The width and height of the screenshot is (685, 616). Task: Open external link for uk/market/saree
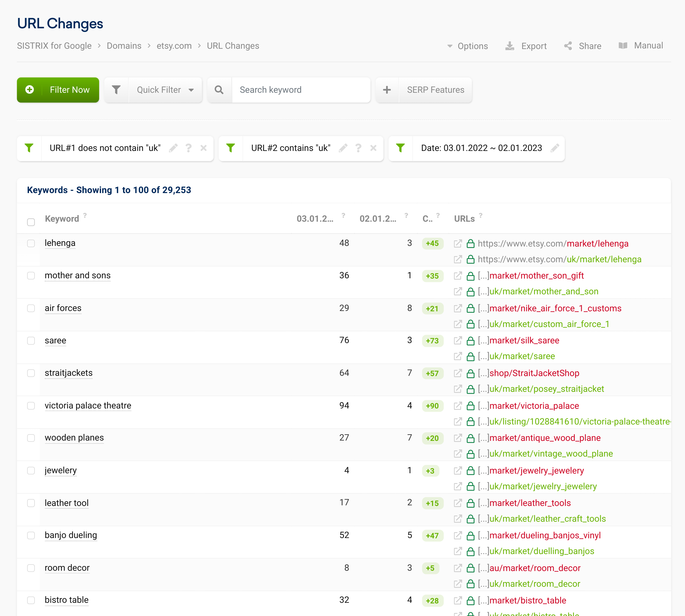pos(458,356)
